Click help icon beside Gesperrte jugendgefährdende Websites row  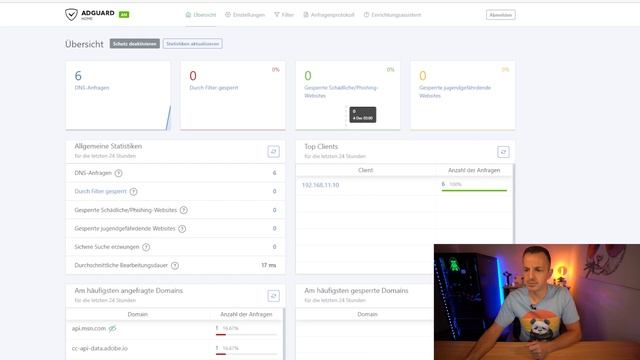pos(182,229)
